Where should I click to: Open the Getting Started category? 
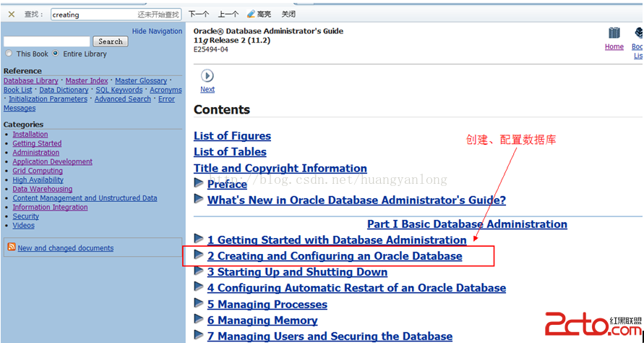click(x=37, y=143)
